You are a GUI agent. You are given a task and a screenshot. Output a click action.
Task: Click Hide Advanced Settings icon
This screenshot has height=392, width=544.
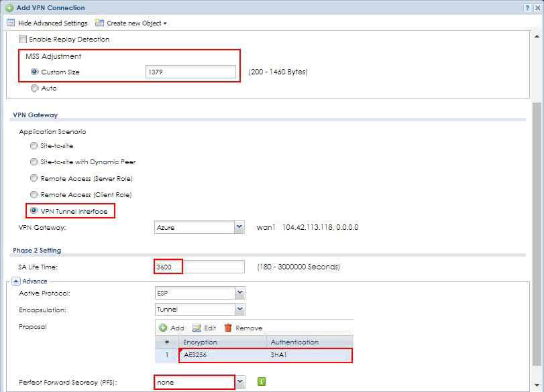coord(11,23)
